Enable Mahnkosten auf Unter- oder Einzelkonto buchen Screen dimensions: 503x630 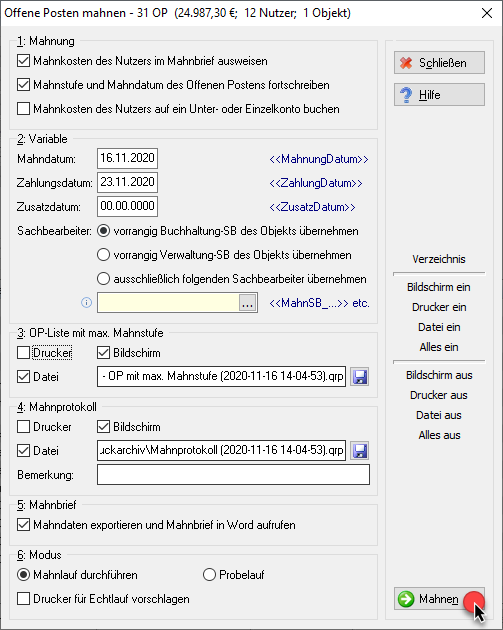click(x=23, y=109)
